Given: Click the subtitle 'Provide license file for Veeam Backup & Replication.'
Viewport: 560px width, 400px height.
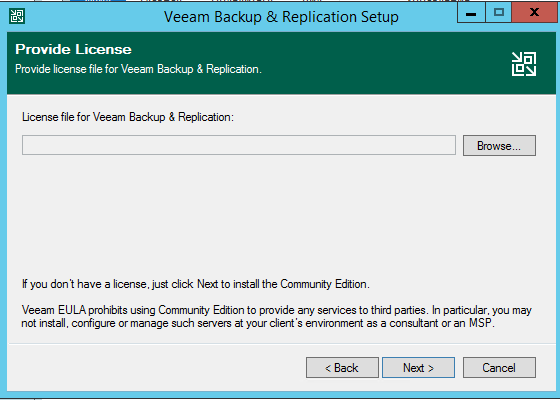Looking at the screenshot, I should point(138,69).
